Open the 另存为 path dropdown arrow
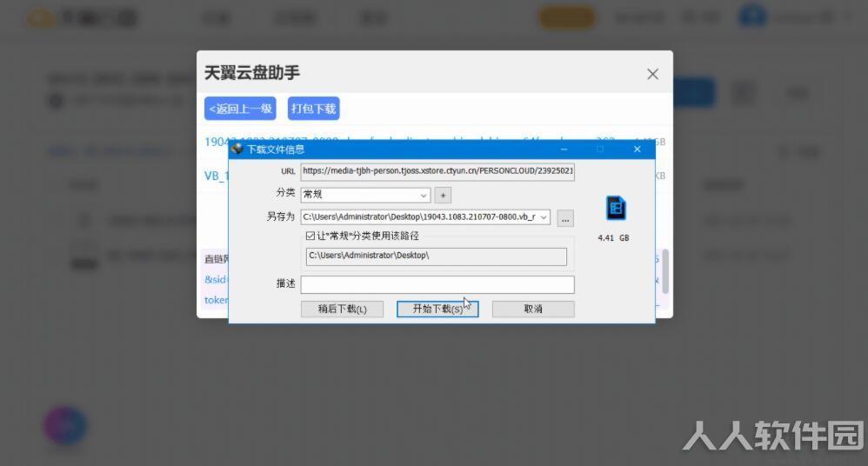Image resolution: width=868 pixels, height=466 pixels. pos(544,217)
